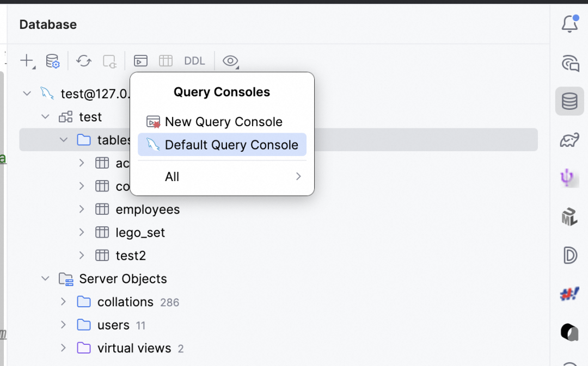The height and width of the screenshot is (366, 588).
Task: Open the All submenu in Query Consoles popup
Action: coord(222,176)
